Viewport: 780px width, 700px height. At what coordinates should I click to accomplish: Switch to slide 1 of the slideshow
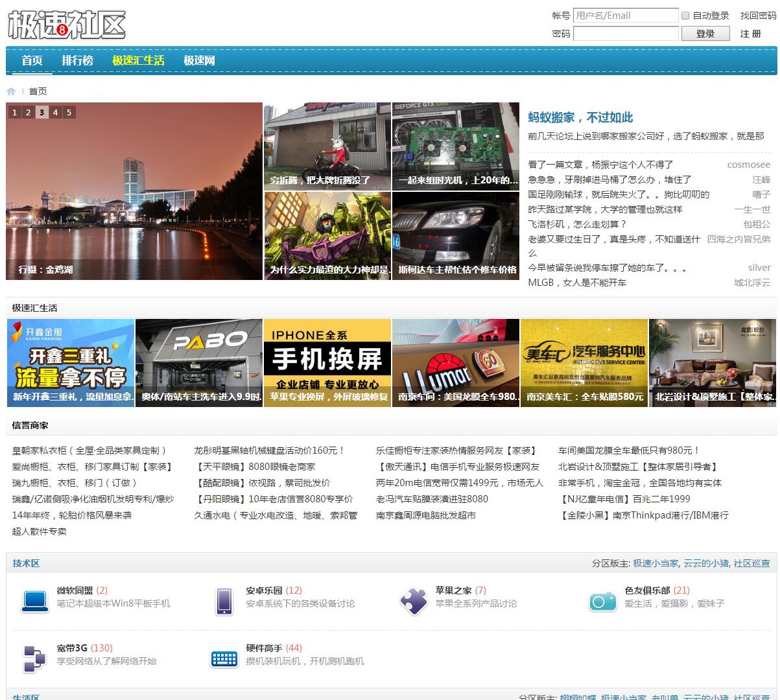[15, 112]
